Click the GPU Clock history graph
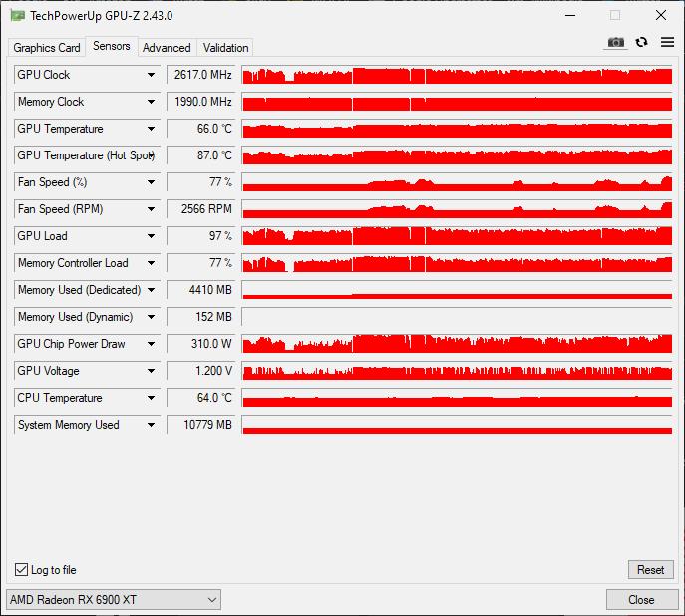685x616 pixels. click(x=457, y=75)
